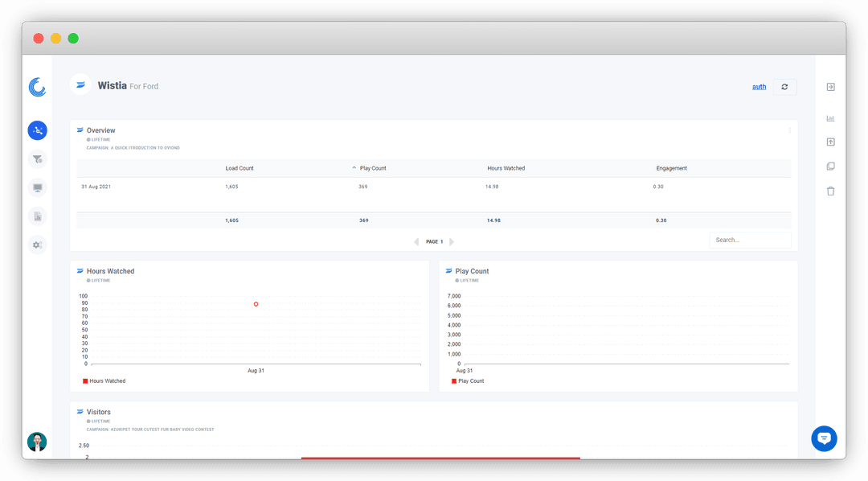Viewport: 868px width, 481px height.
Task: Click the Visitors widget title
Action: 99,412
